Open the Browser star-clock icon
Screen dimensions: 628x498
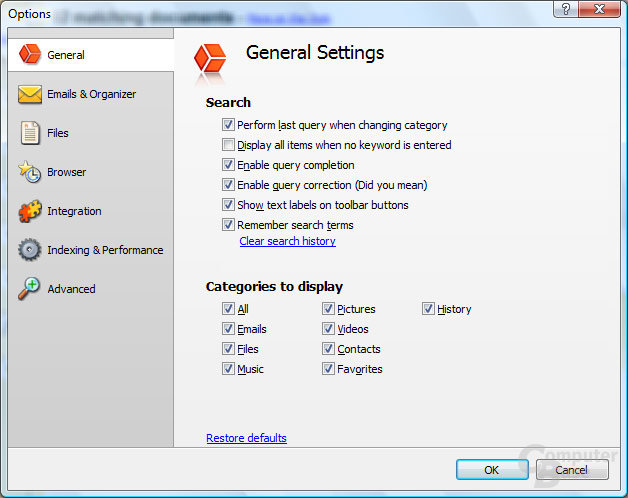[x=30, y=172]
